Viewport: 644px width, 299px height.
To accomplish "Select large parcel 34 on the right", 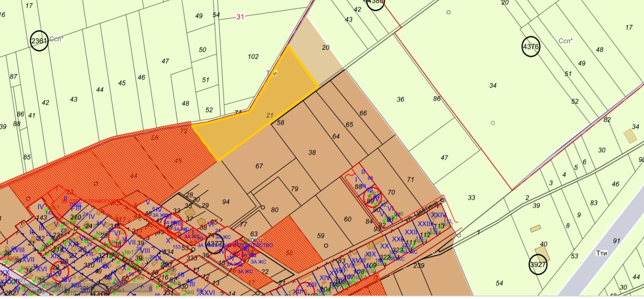I will coord(493,86).
